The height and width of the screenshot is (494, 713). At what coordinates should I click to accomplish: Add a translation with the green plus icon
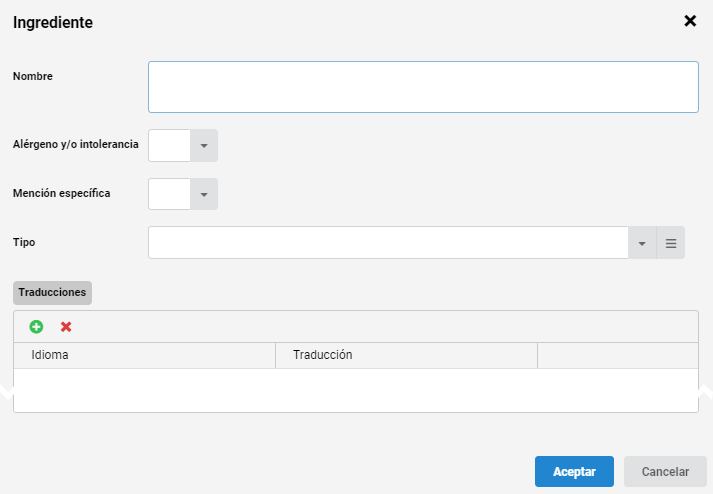pyautogui.click(x=36, y=327)
